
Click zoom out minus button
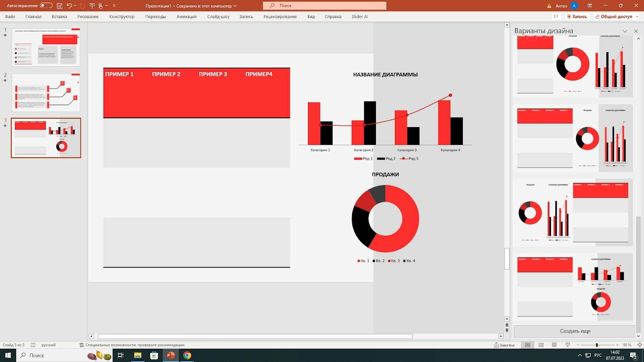(x=578, y=345)
